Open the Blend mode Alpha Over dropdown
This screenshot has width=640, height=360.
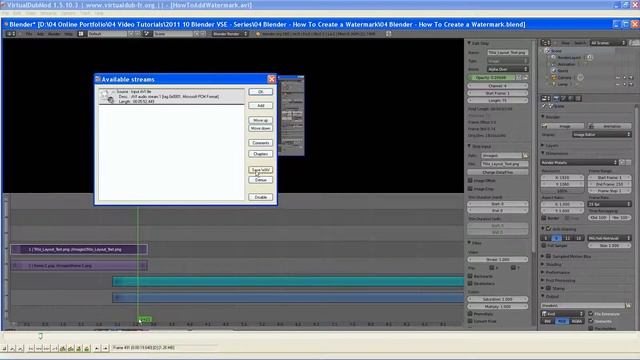pyautogui.click(x=508, y=69)
